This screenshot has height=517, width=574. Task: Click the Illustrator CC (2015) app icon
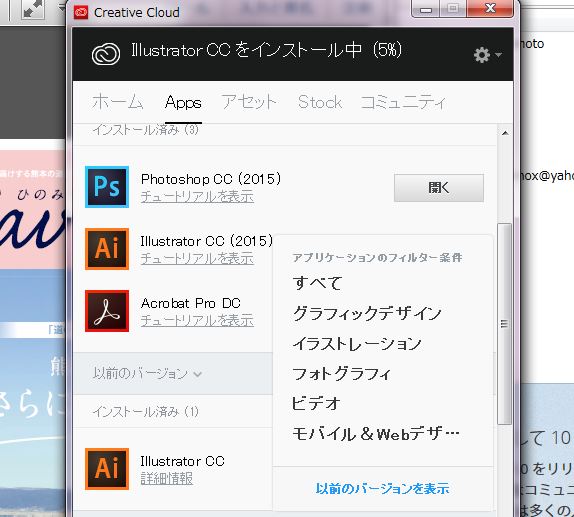tap(107, 249)
